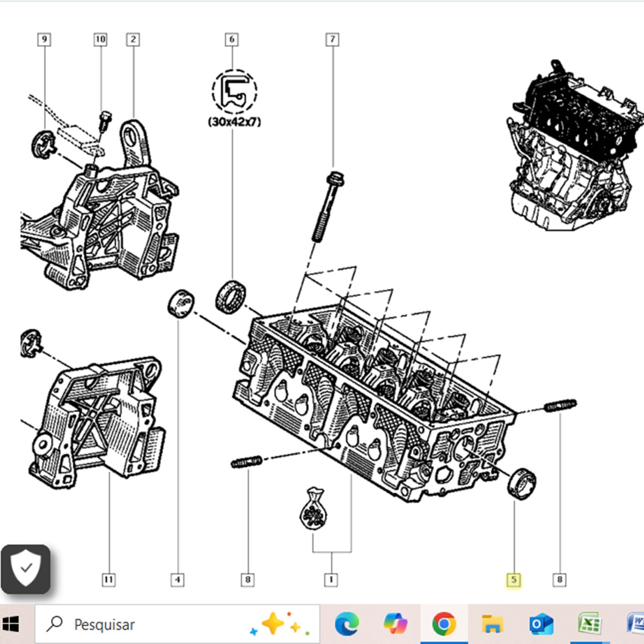
Task: Launch Excel from the taskbar
Action: [589, 624]
